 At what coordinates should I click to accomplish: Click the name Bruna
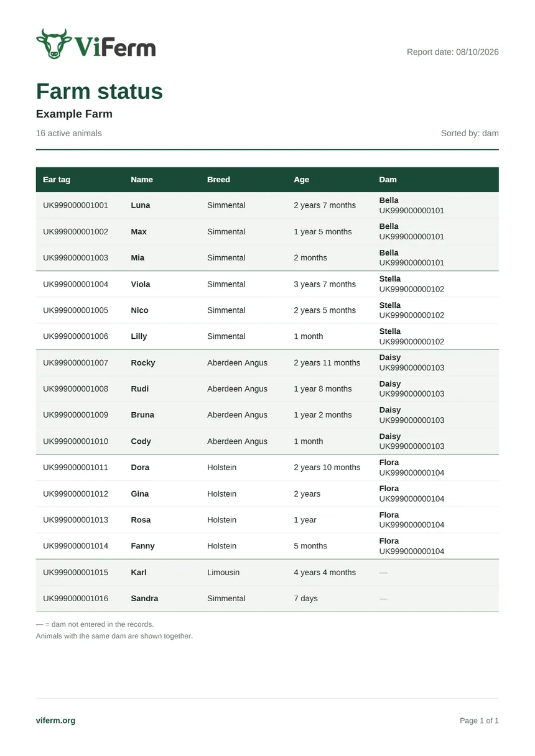[x=142, y=415]
